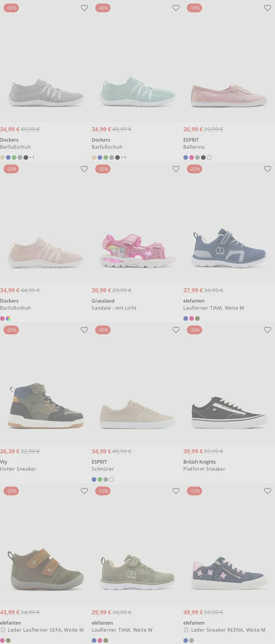Favorite the British Knights Platform Sneaker
This screenshot has height=644, width=275.
click(x=268, y=330)
